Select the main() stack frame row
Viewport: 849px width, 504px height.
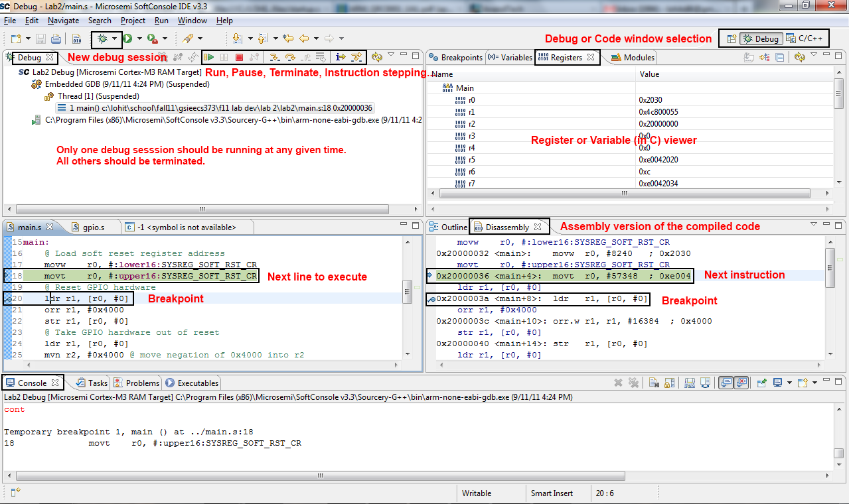(215, 107)
